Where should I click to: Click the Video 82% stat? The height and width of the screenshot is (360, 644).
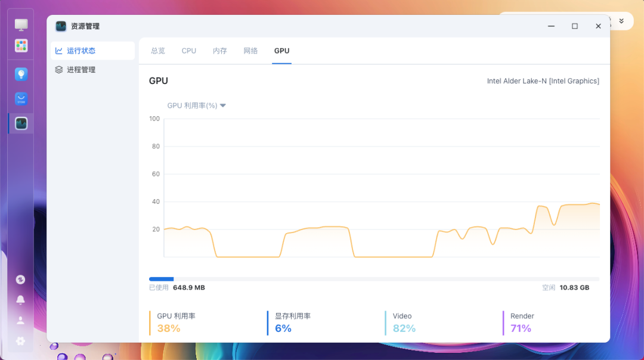coord(404,322)
